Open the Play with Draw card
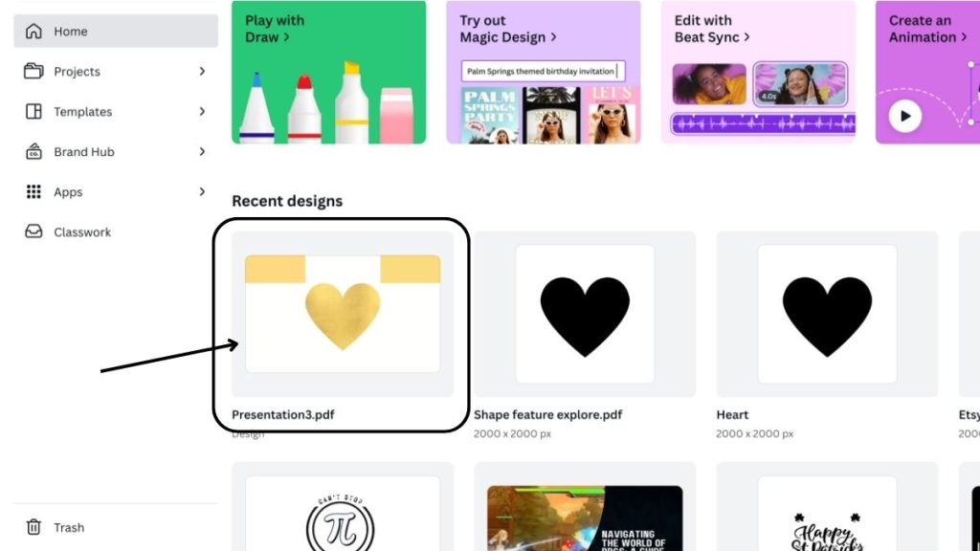980x551 pixels. (329, 73)
